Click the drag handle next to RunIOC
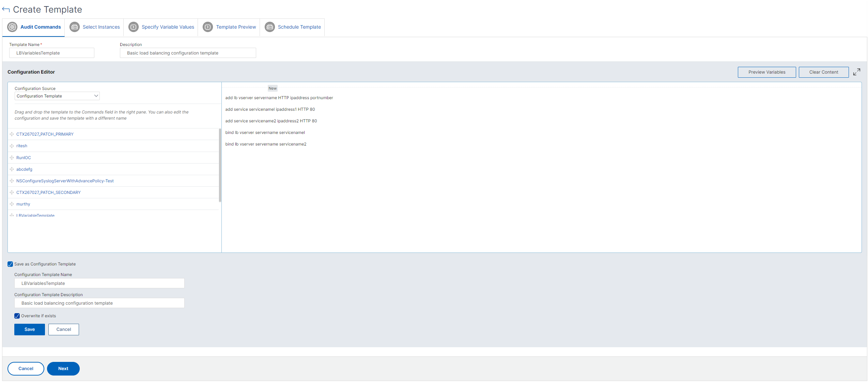Screen dimensions: 868x382 (x=12, y=158)
